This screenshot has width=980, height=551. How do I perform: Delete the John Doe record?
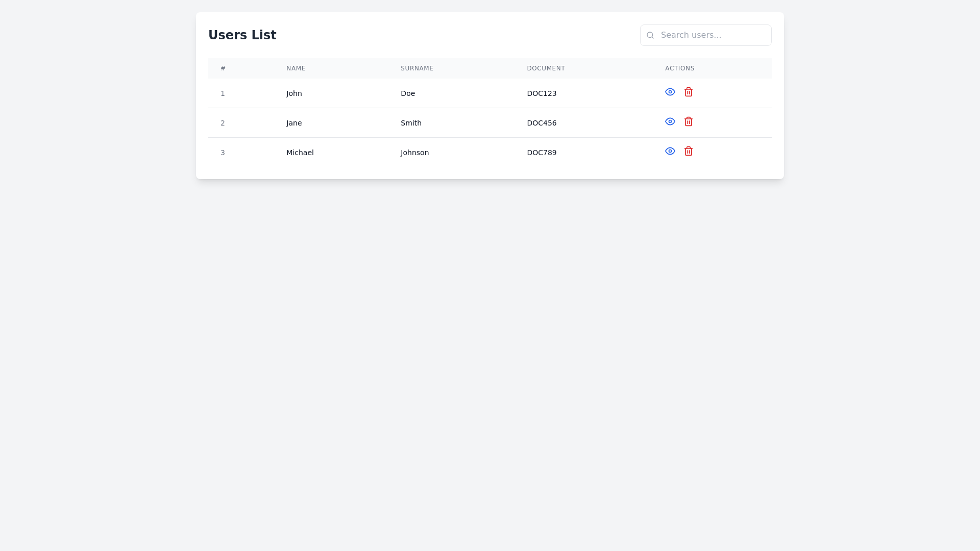pyautogui.click(x=688, y=92)
